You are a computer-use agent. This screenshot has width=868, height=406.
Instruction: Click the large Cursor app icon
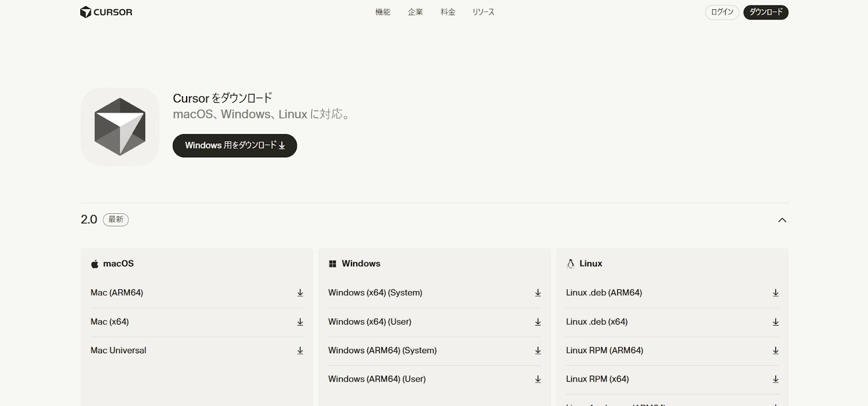tap(120, 126)
